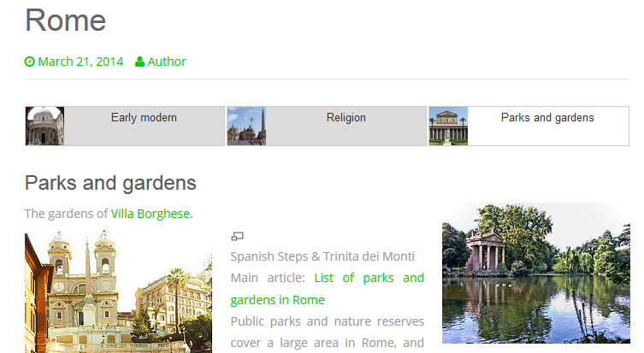Click the enlarge icon above Spanish Steps caption

coord(238,236)
